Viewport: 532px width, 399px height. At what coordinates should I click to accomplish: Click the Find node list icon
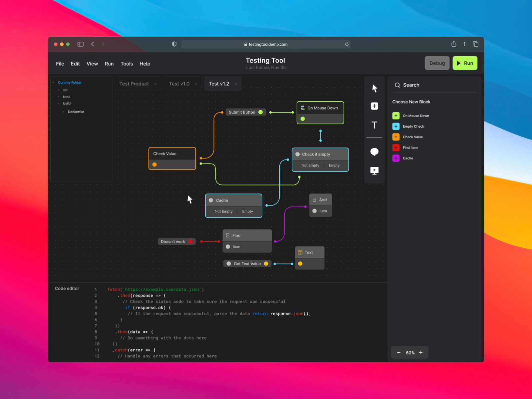point(228,235)
